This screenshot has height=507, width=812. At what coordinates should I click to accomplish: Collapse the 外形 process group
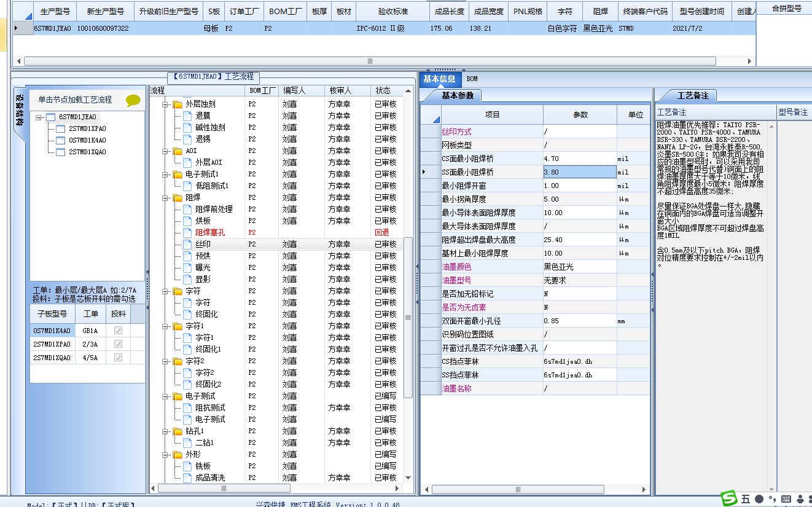pyautogui.click(x=166, y=455)
